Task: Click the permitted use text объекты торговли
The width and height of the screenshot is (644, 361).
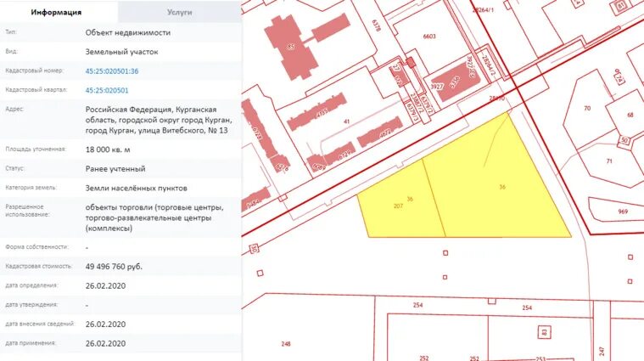Action: (x=154, y=217)
